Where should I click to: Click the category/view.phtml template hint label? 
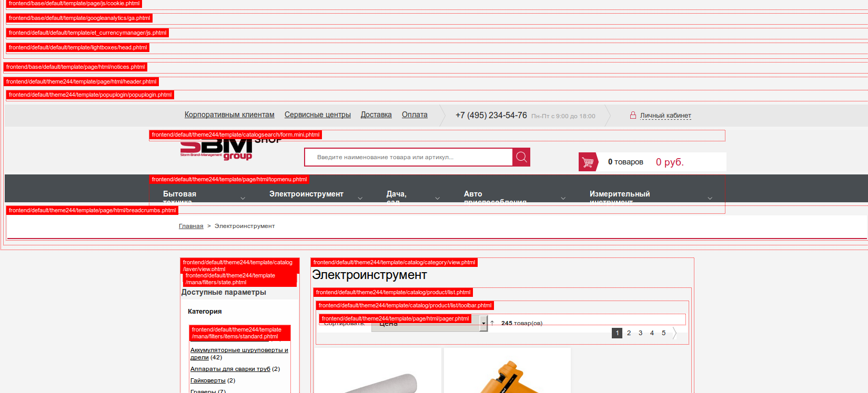394,262
